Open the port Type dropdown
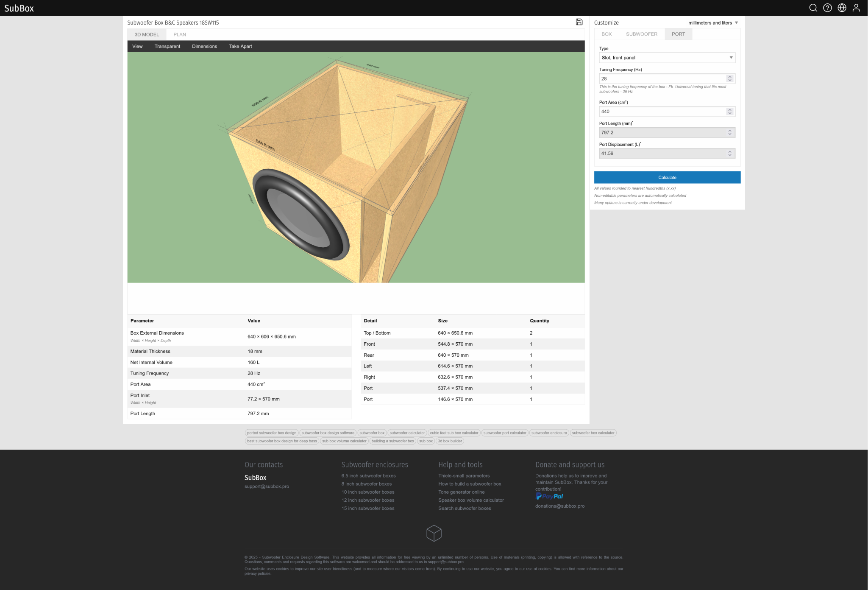 click(x=667, y=58)
